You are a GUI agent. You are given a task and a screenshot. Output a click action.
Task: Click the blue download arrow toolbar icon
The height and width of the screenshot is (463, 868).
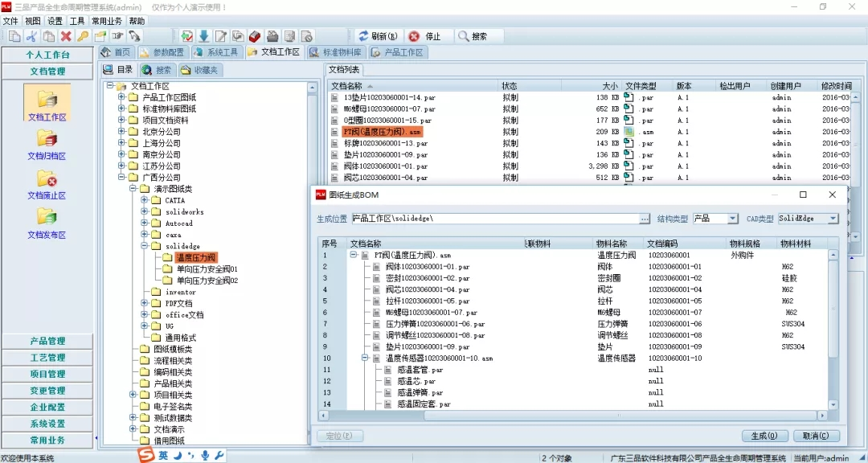[203, 36]
